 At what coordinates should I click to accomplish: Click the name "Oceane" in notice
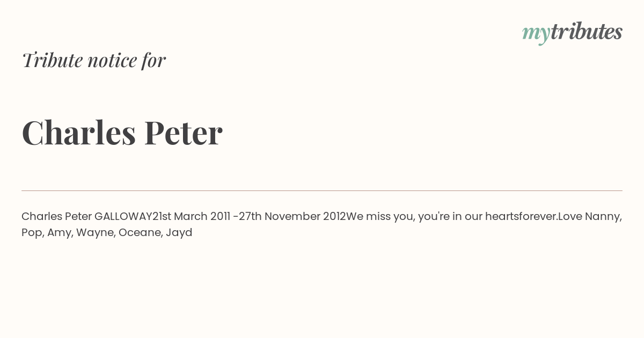point(139,233)
